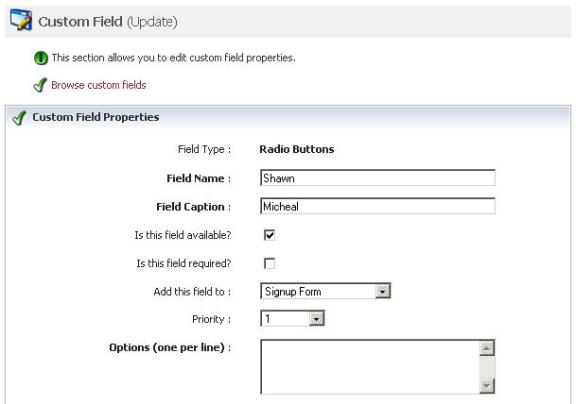The height and width of the screenshot is (404, 576).
Task: Click the Options textarea scrollbar track
Action: [487, 368]
